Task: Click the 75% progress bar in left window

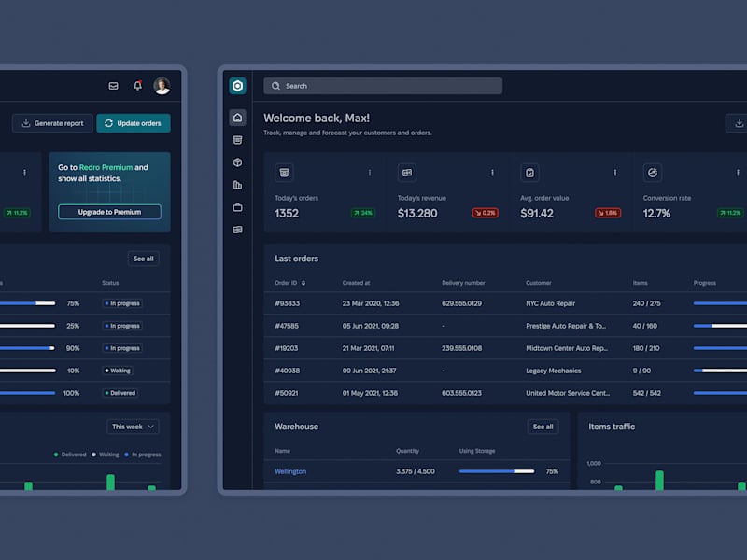Action: 28,303
